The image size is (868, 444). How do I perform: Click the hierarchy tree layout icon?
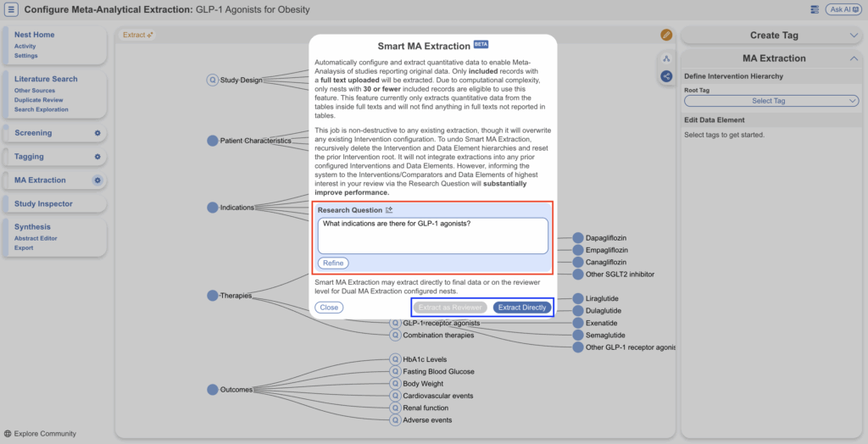point(666,58)
